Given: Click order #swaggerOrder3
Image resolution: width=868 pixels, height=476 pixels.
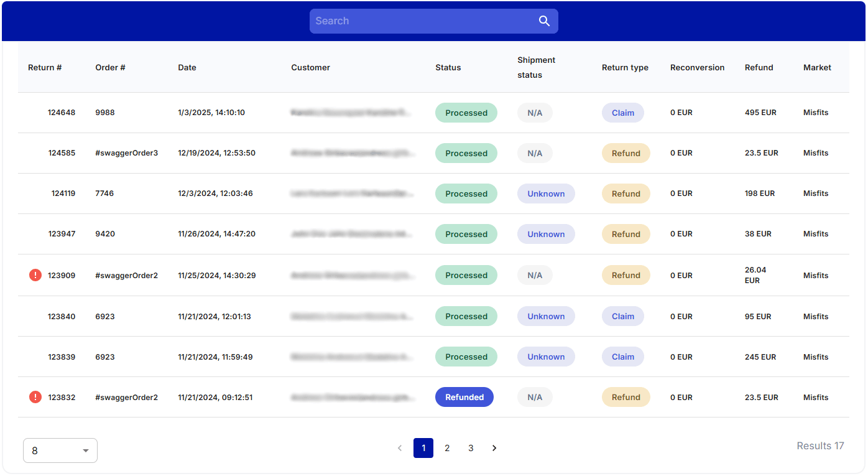Looking at the screenshot, I should click(x=126, y=153).
